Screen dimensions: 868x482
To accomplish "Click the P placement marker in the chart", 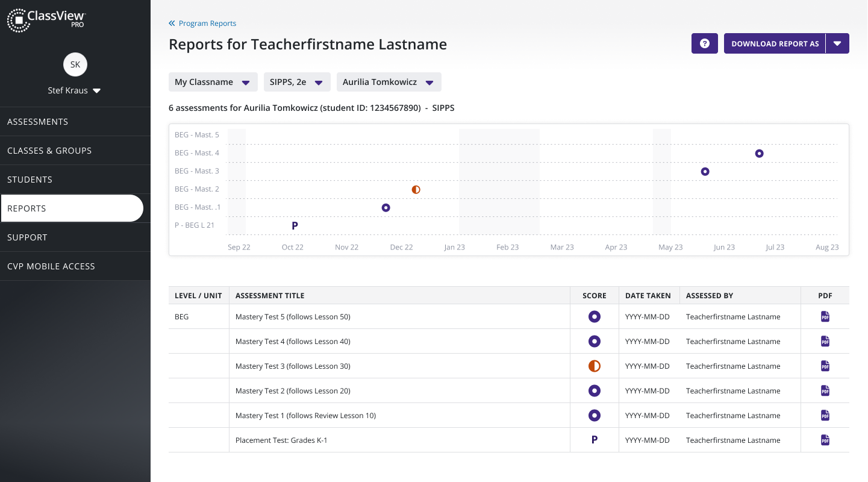I will coord(295,225).
